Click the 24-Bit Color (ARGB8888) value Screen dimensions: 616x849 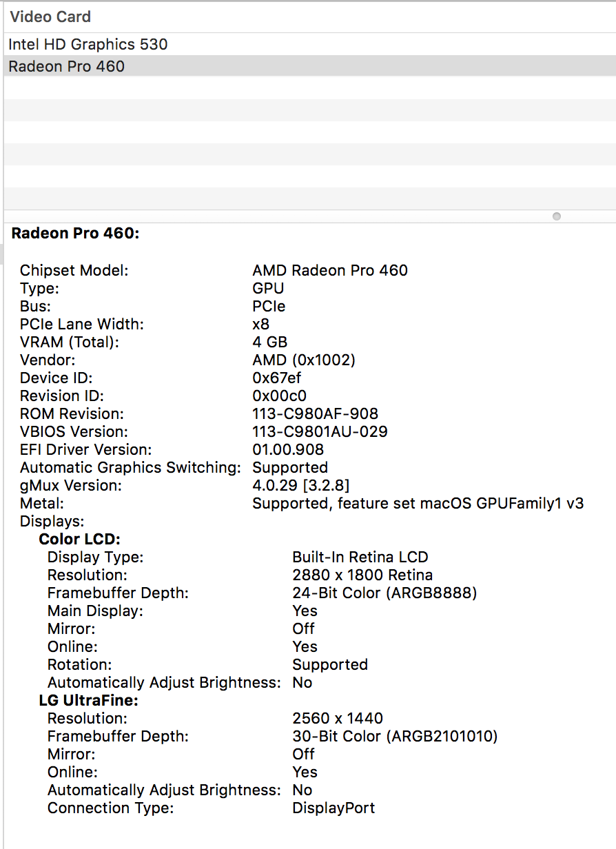(384, 593)
